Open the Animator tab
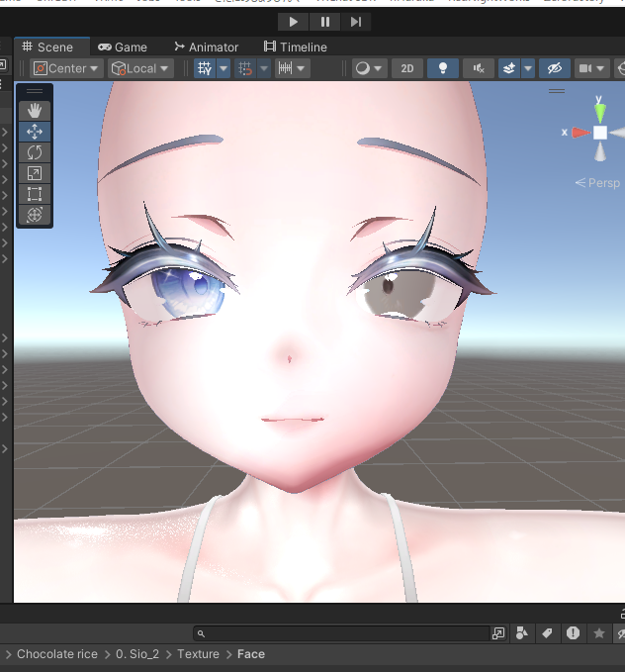625x672 pixels. (x=207, y=48)
